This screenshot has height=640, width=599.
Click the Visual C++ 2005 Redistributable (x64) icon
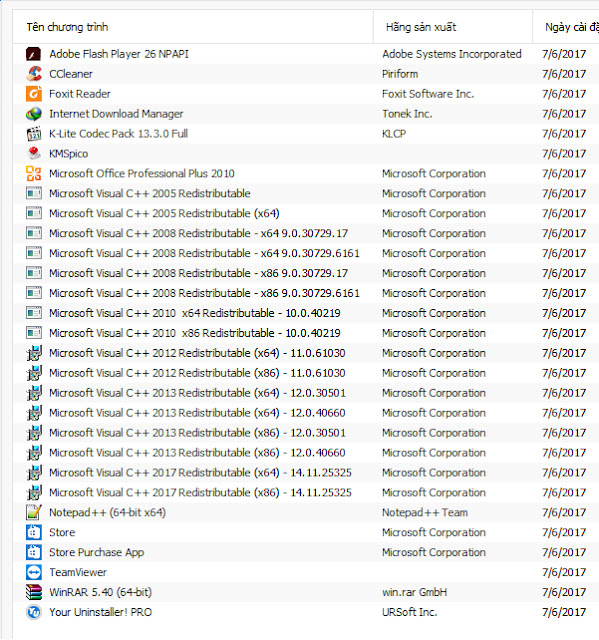pos(33,213)
